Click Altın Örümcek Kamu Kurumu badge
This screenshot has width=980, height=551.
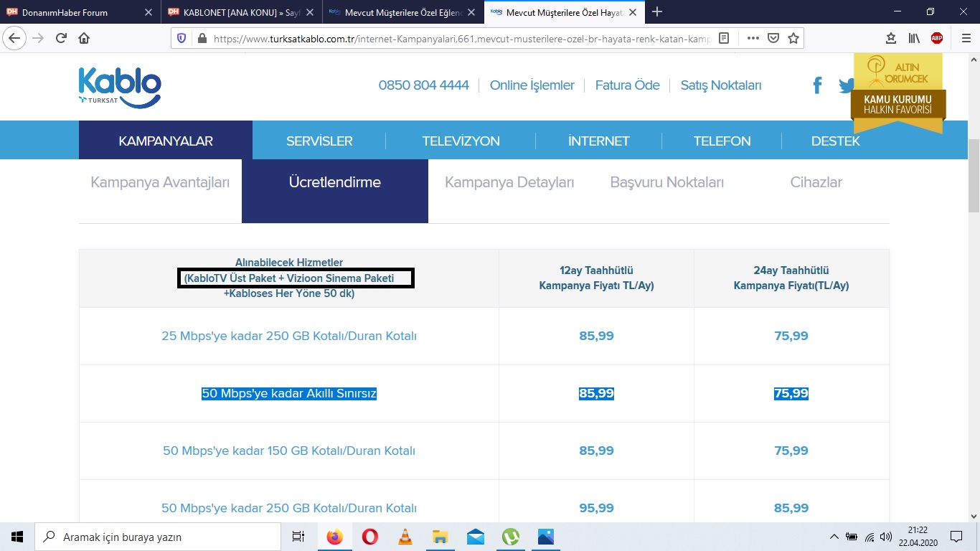[898, 92]
